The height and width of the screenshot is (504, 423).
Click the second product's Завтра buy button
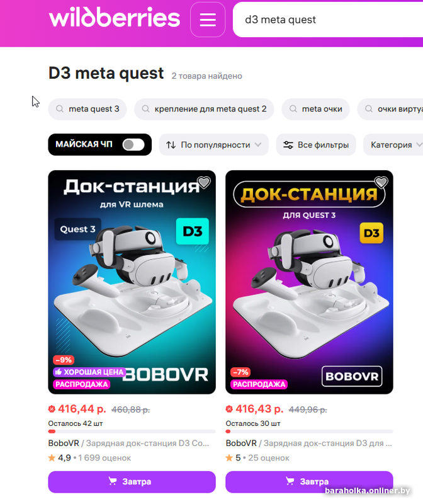[309, 481]
